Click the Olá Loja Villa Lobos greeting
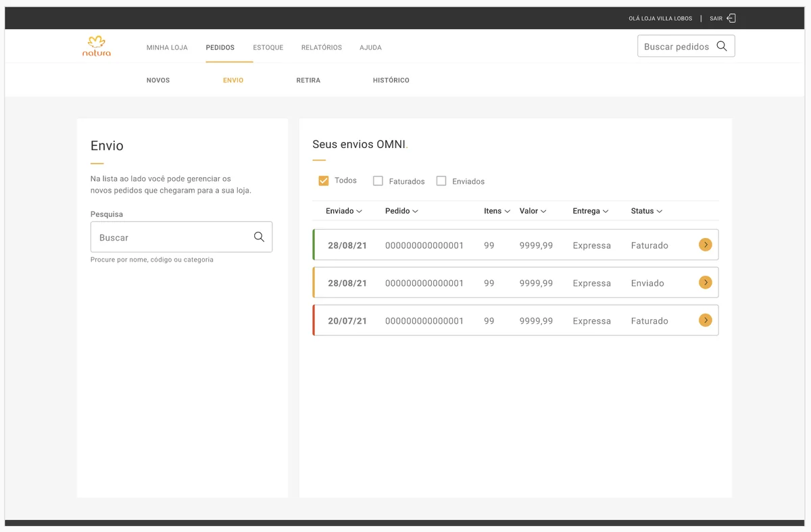 pyautogui.click(x=660, y=19)
